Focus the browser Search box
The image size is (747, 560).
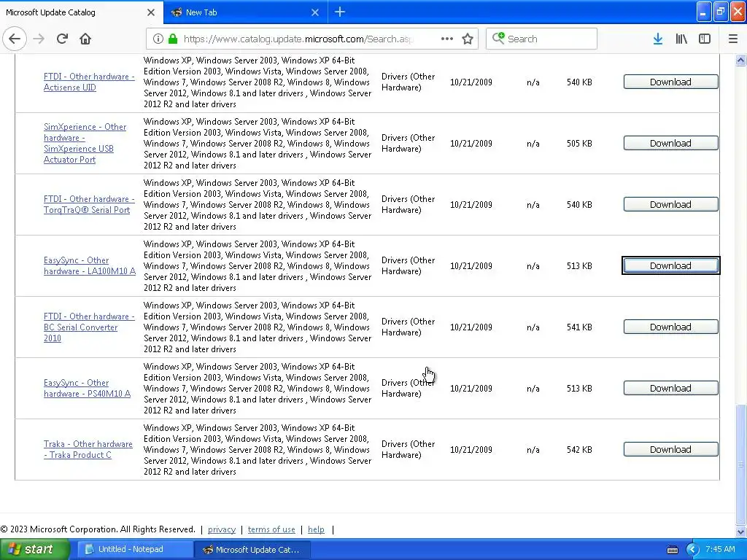pos(541,39)
